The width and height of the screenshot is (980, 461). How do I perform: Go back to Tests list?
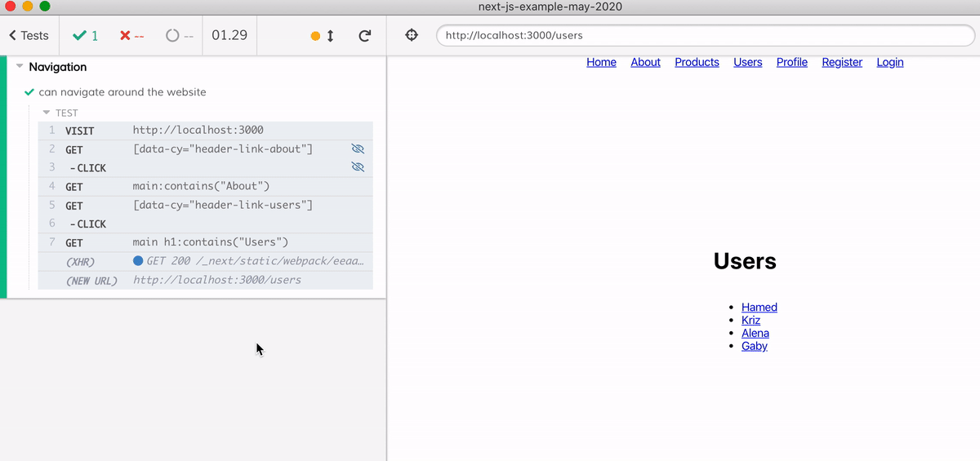29,36
